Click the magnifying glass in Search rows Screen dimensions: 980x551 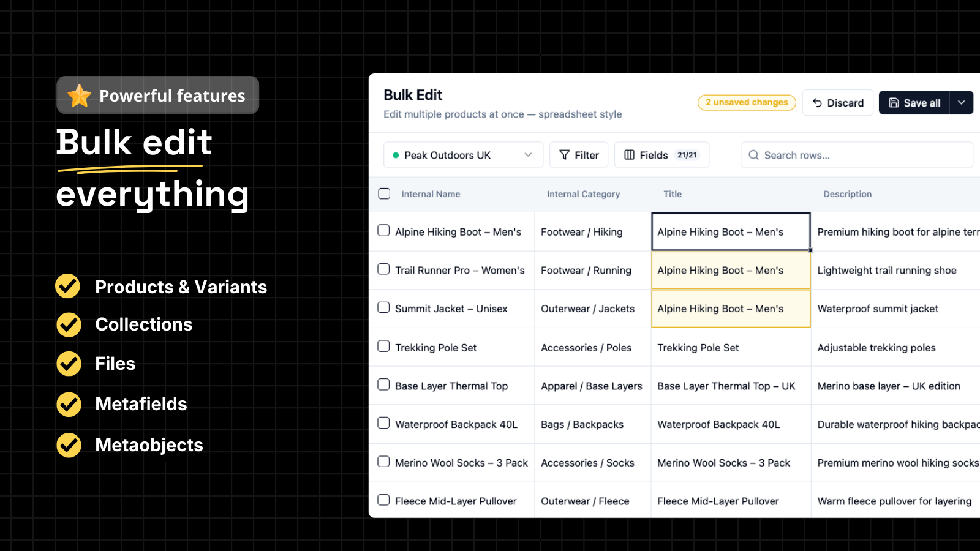pyautogui.click(x=754, y=155)
